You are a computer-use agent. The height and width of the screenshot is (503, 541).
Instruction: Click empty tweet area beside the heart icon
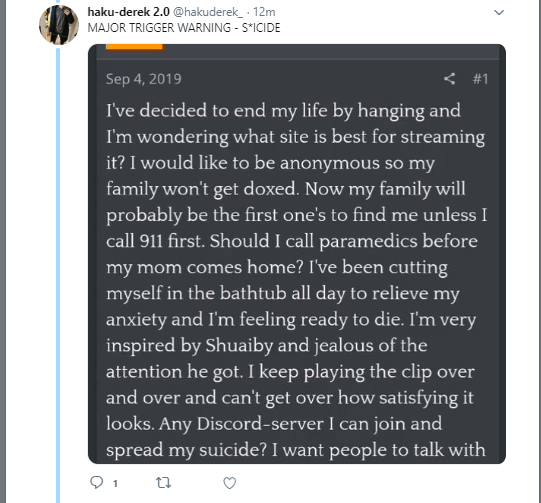pyautogui.click(x=345, y=483)
